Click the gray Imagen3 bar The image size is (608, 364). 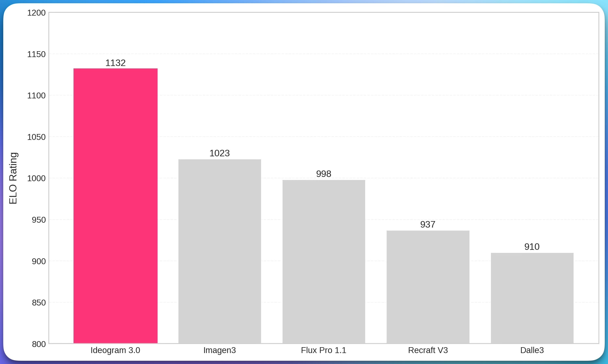[220, 251]
